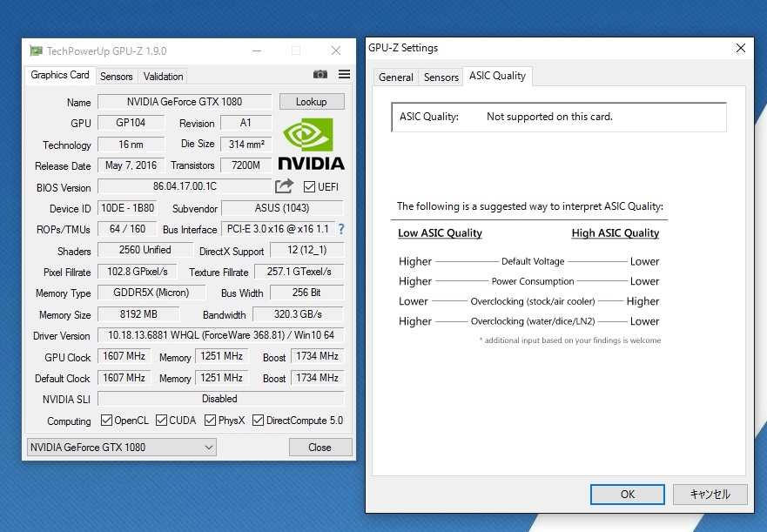The image size is (767, 532).
Task: Select the General tab in GPU-Z Settings
Action: point(395,77)
